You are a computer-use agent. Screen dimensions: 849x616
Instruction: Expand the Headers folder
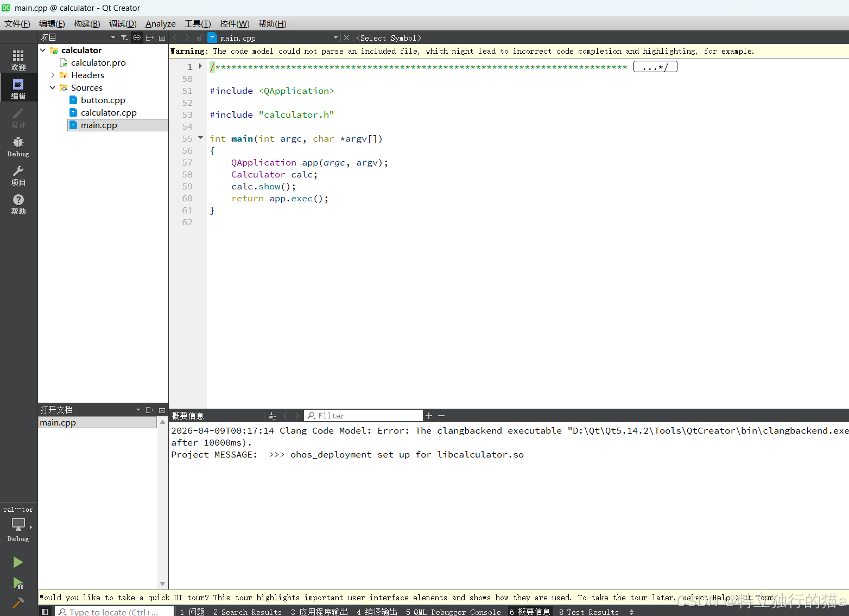click(53, 75)
